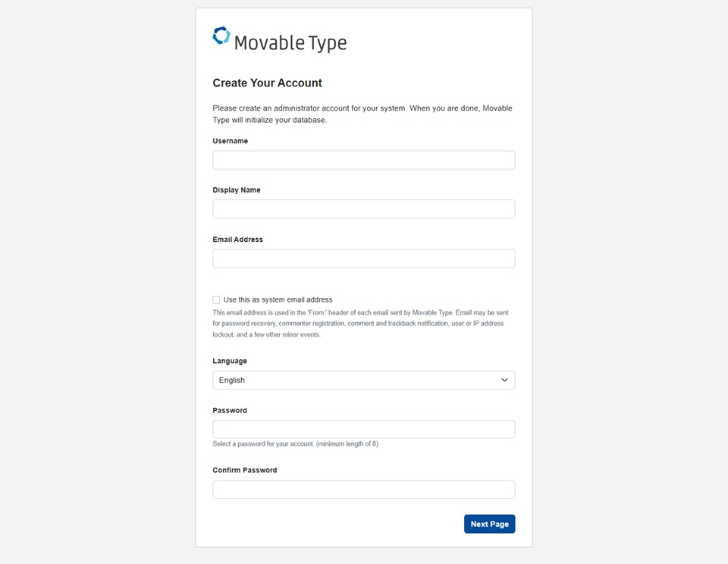Click the Username label above its field
This screenshot has height=564, width=728.
[230, 140]
